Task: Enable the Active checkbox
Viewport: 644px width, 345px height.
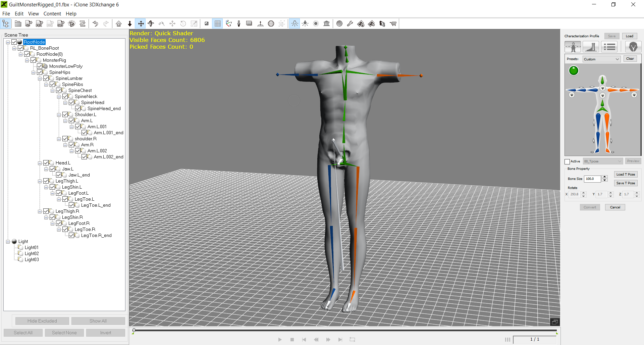Action: [x=567, y=161]
